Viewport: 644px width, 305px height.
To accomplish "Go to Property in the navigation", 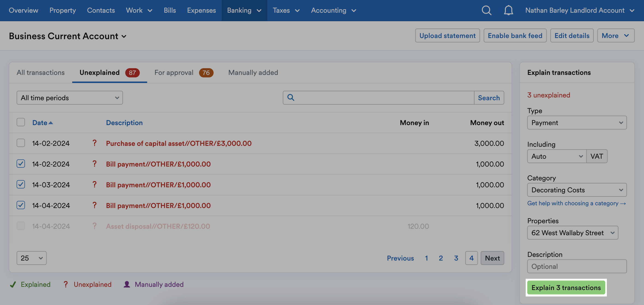I will [63, 10].
